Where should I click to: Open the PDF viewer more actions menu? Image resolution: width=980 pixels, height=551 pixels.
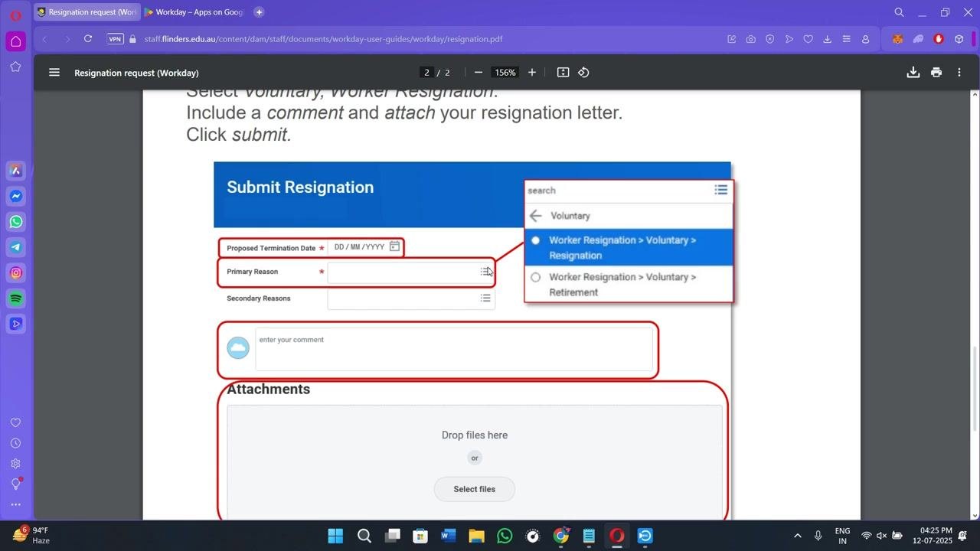click(x=959, y=73)
